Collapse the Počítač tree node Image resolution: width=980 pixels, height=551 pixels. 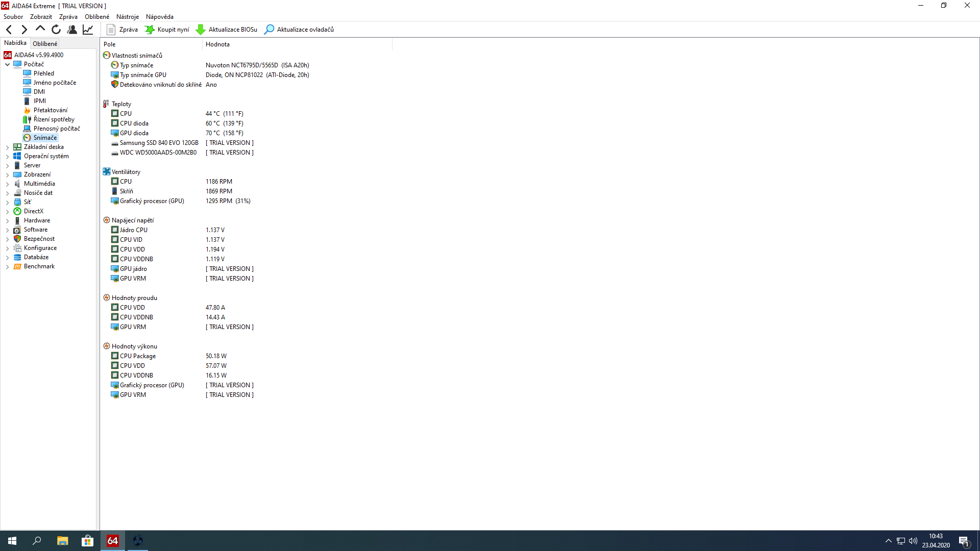(x=7, y=64)
